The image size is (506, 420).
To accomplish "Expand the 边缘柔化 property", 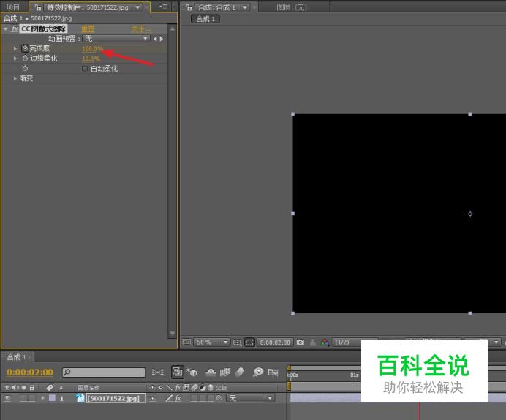I will [x=15, y=59].
